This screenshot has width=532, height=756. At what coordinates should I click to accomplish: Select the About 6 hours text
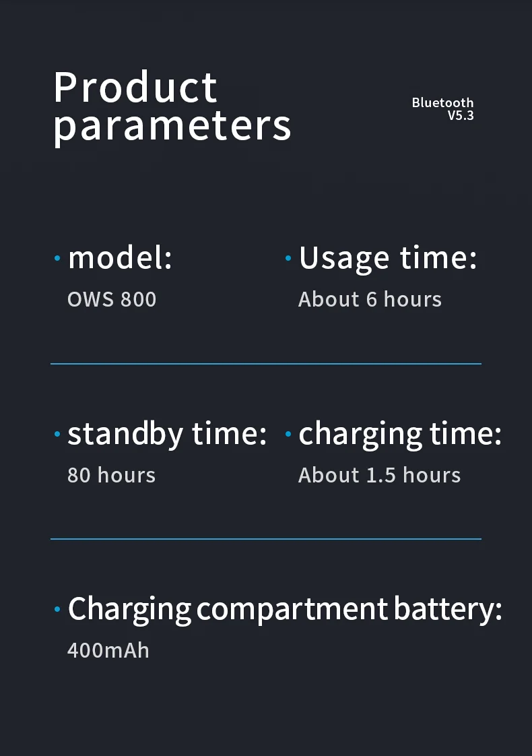pyautogui.click(x=370, y=299)
